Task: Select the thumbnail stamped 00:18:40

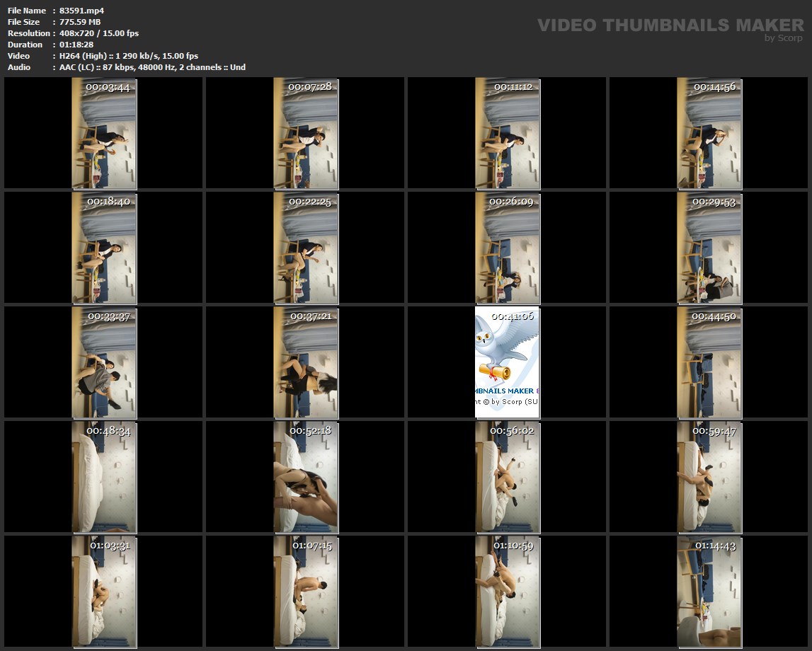Action: click(104, 248)
